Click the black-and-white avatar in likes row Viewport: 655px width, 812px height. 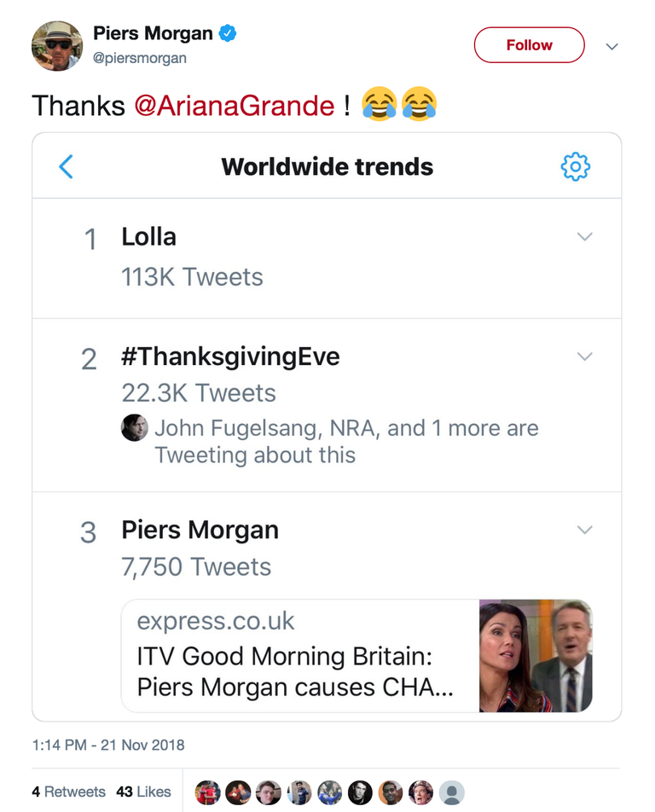(360, 792)
